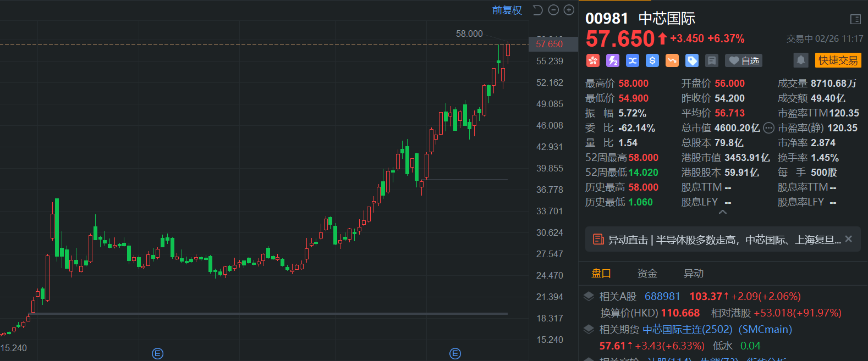Toggle the side panel layout icon
Screen dimensions: 868x361
click(855, 19)
